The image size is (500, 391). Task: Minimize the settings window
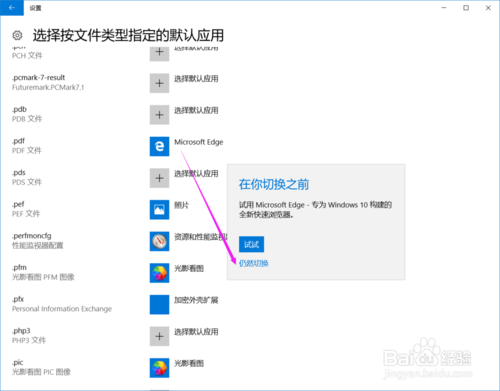[x=444, y=8]
